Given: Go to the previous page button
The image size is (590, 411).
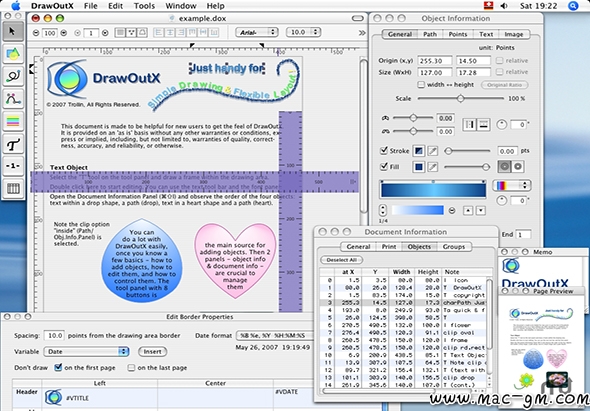Looking at the screenshot, I should pyautogui.click(x=78, y=33).
